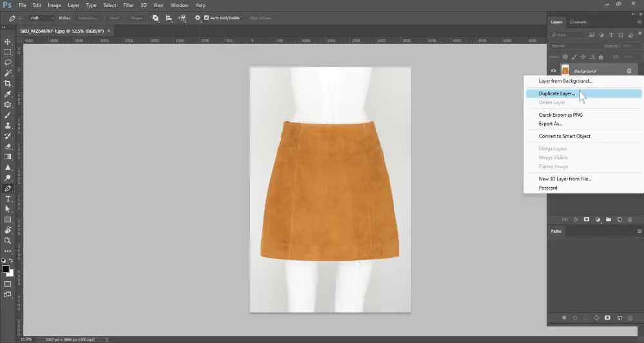Open path alignment dropdown
The image size is (644, 343).
pyautogui.click(x=169, y=18)
